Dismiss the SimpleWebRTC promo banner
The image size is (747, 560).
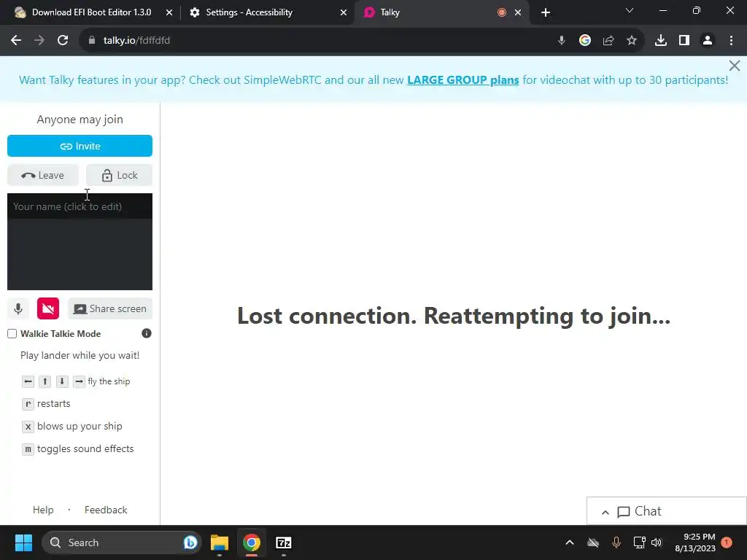734,66
